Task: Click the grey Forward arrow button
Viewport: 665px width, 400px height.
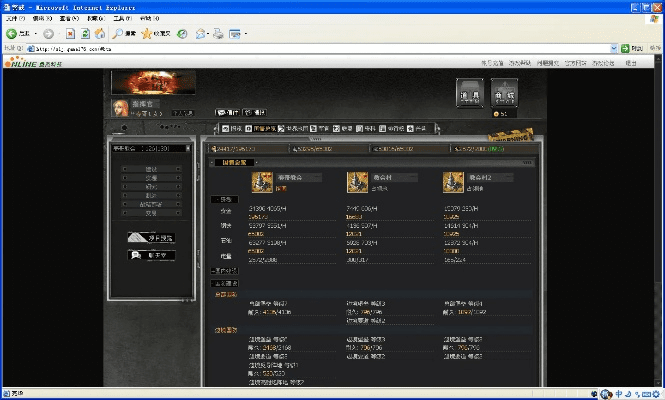Action: (x=48, y=34)
